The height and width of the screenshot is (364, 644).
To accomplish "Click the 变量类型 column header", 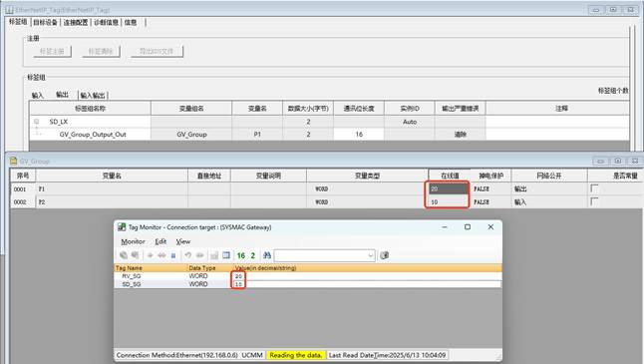I will (367, 176).
